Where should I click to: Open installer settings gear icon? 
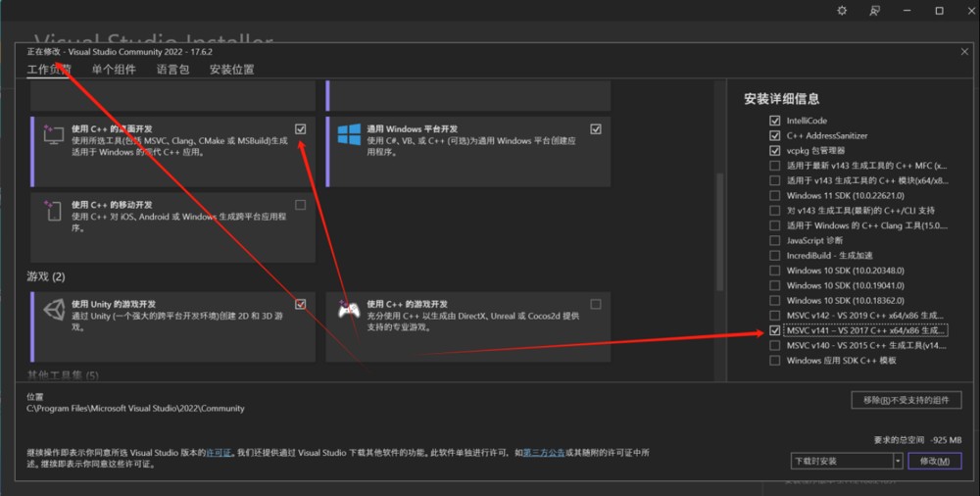[x=842, y=11]
